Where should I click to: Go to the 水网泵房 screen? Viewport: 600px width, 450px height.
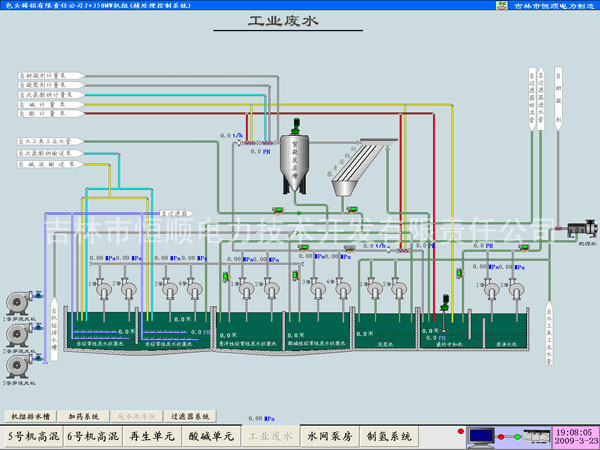click(x=330, y=437)
